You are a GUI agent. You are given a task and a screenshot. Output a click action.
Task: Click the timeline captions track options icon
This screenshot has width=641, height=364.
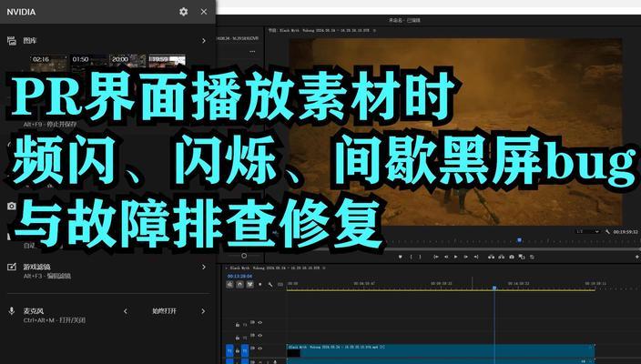pyautogui.click(x=280, y=284)
